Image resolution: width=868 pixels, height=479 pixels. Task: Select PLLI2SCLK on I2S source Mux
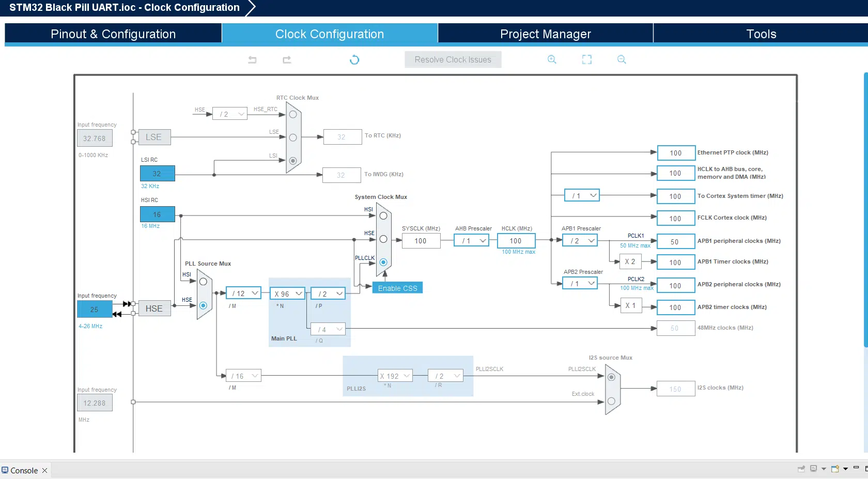611,377
